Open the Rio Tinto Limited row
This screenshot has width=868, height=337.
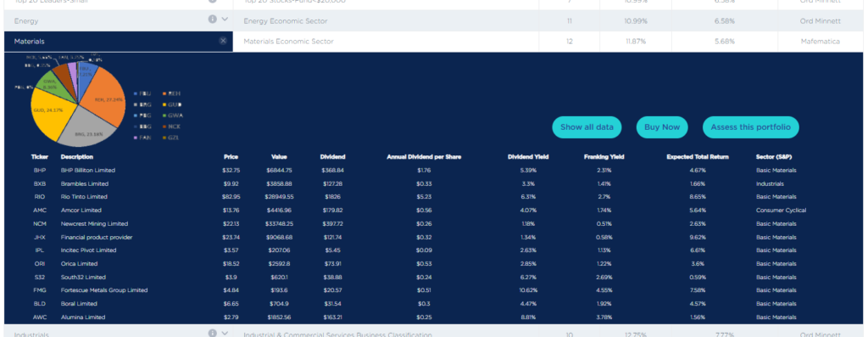[434, 197]
